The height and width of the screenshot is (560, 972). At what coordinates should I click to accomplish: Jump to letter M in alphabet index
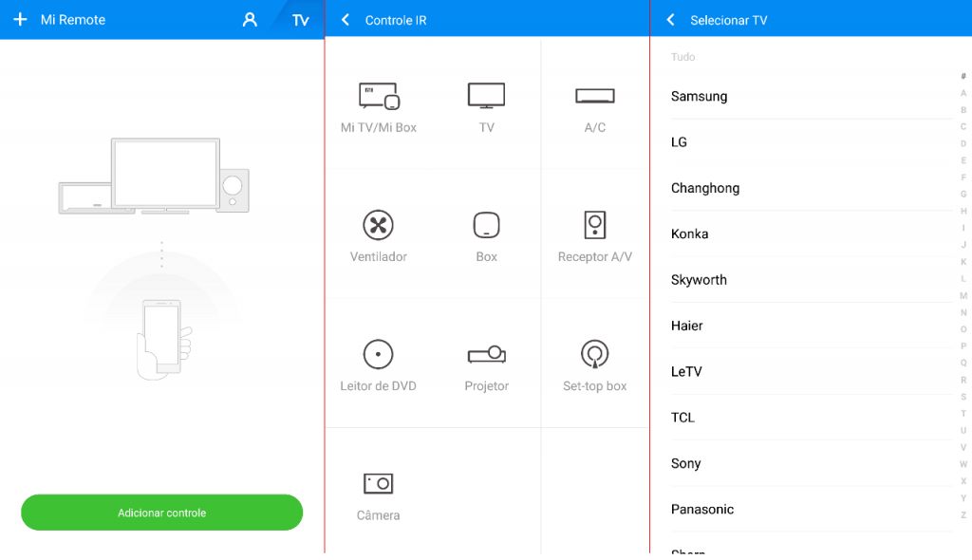963,296
